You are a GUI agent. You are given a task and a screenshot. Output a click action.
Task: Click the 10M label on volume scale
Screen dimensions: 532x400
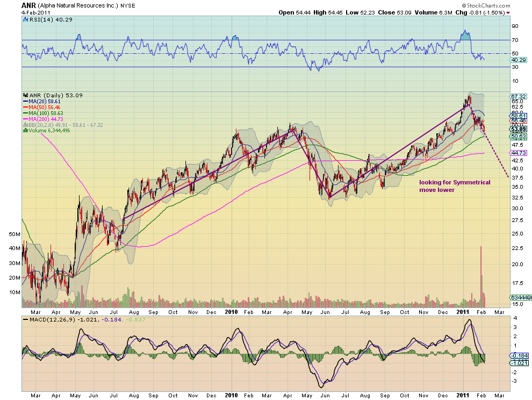[x=15, y=292]
